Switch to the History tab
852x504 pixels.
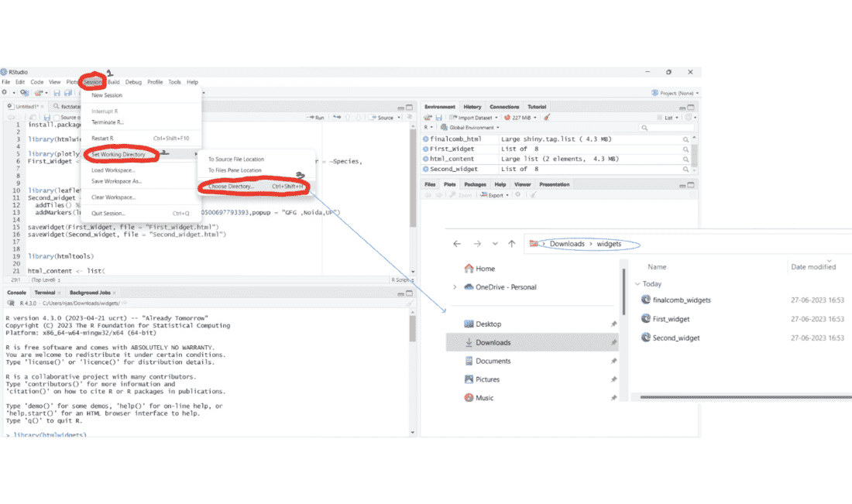(x=472, y=107)
